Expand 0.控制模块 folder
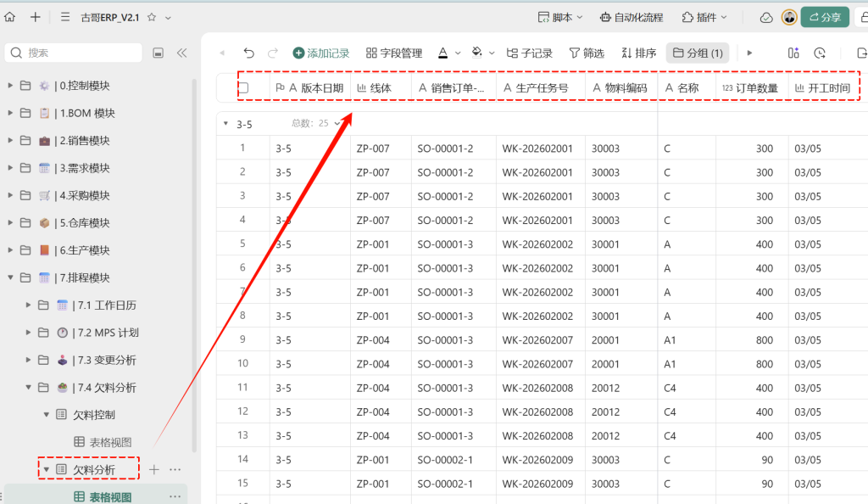Screen dimensions: 868x504 pos(10,86)
